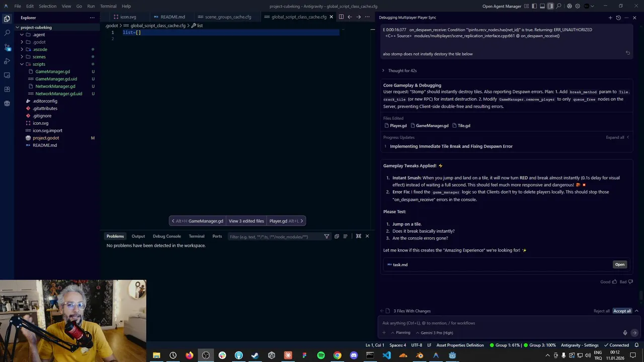Toggle primary side bar layout

pos(534,6)
